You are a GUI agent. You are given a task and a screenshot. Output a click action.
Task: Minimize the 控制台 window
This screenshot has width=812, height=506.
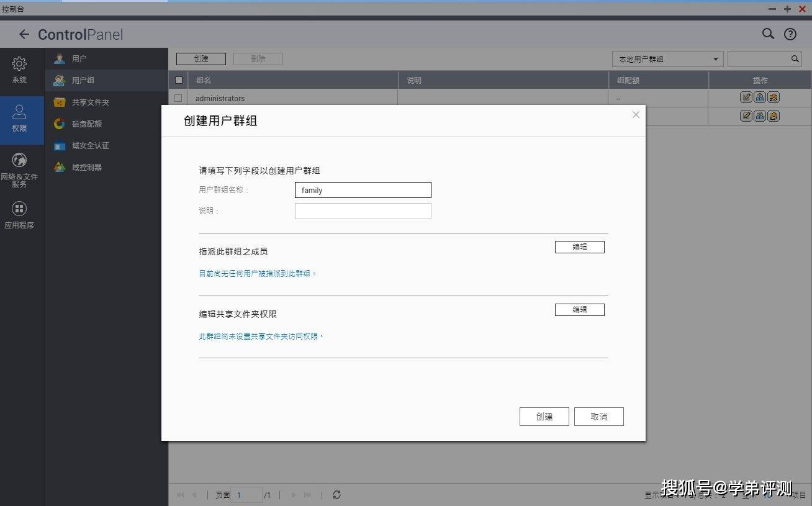[x=772, y=9]
